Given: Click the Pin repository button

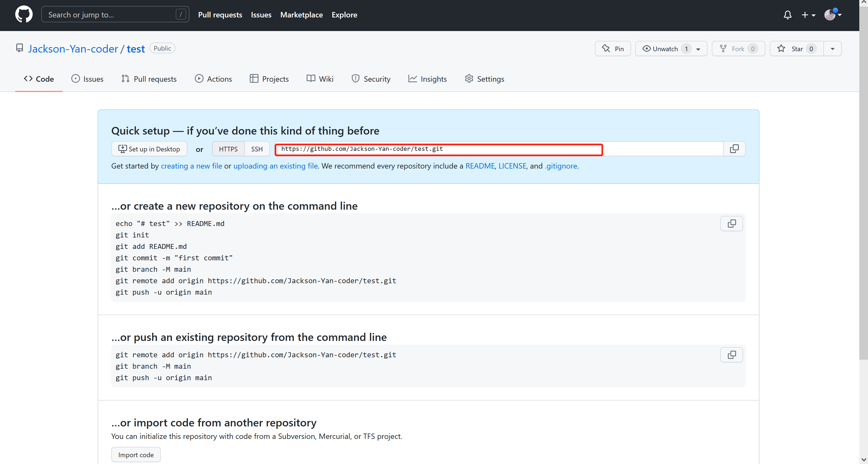Looking at the screenshot, I should click(x=613, y=48).
